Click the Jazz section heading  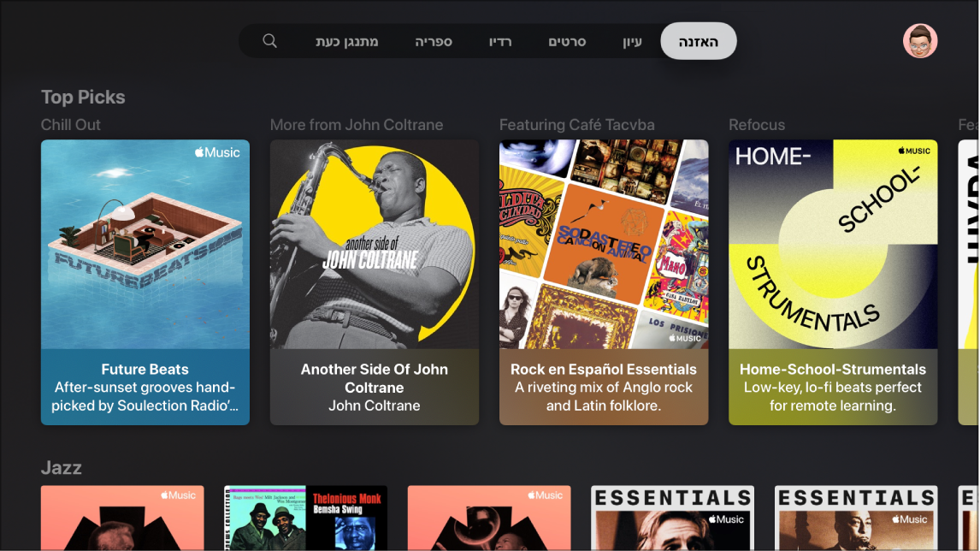62,467
